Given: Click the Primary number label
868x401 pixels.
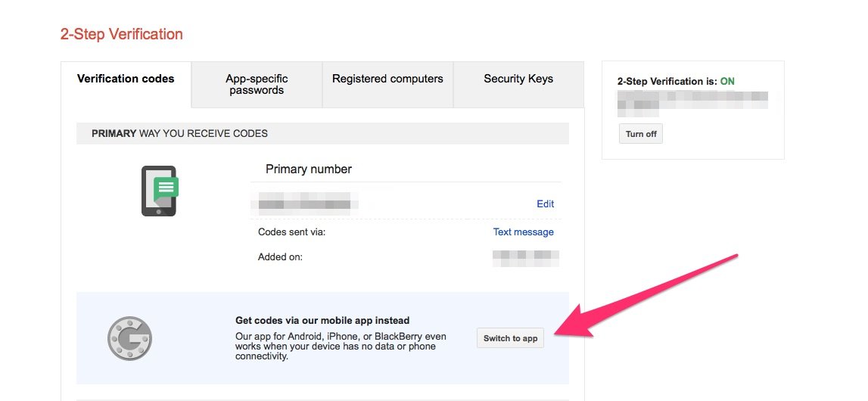Looking at the screenshot, I should 309,169.
